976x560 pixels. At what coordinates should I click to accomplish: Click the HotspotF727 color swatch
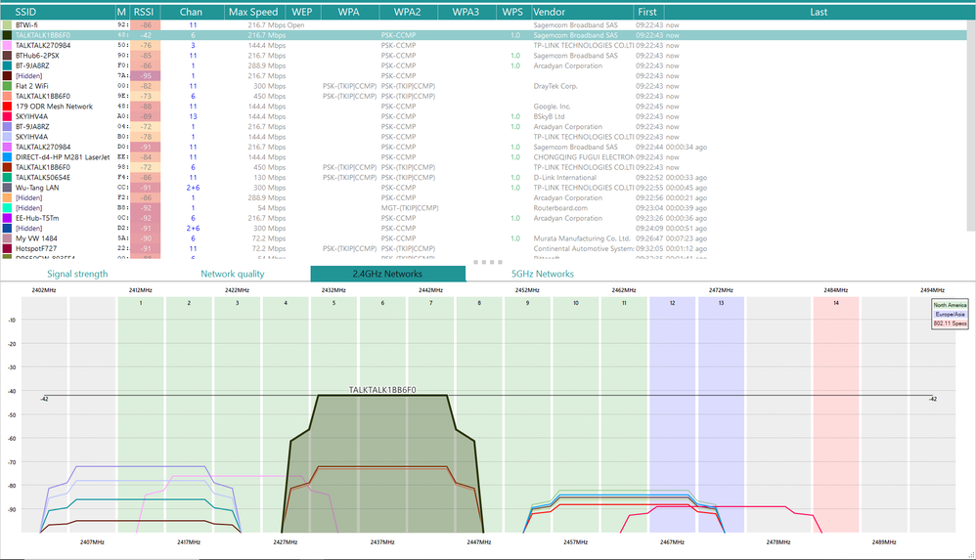pyautogui.click(x=7, y=249)
